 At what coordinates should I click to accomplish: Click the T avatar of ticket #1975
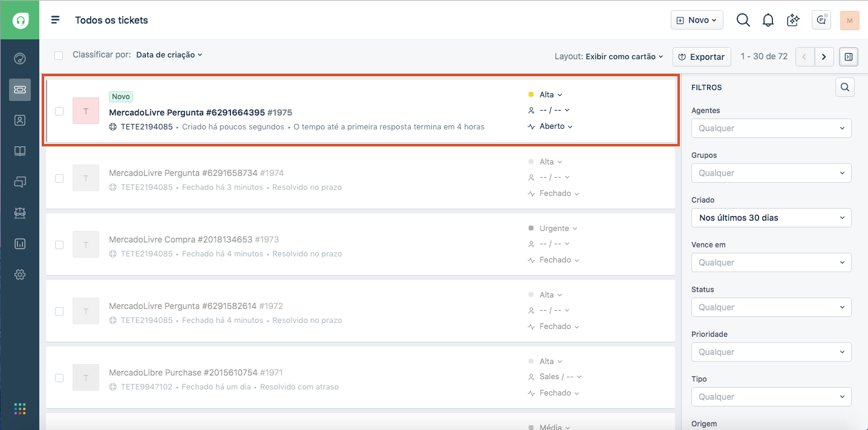86,111
